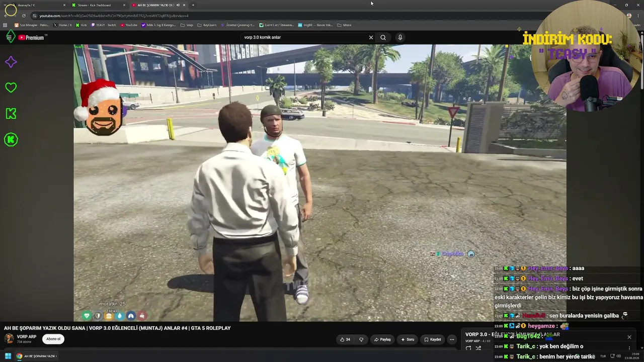
Task: Open the Kick bookmark
Action: (x=82, y=25)
